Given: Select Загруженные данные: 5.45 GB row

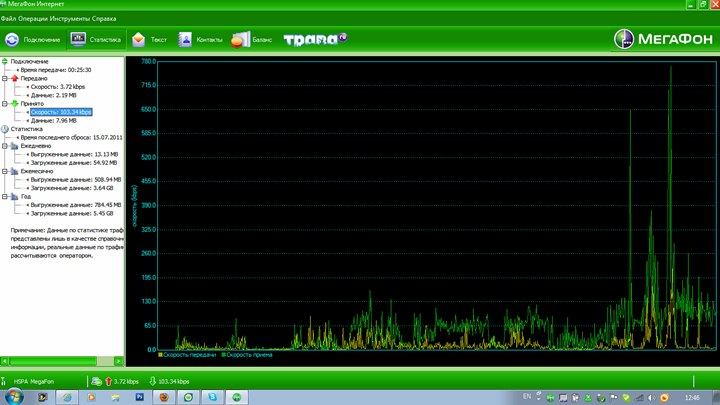Looking at the screenshot, I should pos(72,214).
